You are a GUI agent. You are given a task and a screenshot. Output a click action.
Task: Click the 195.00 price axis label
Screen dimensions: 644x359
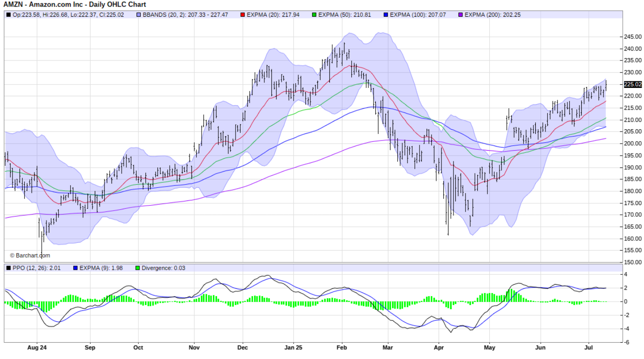(x=633, y=155)
